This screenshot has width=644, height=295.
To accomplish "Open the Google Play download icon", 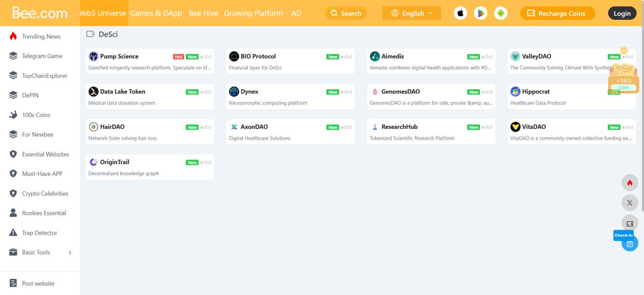I will 481,13.
